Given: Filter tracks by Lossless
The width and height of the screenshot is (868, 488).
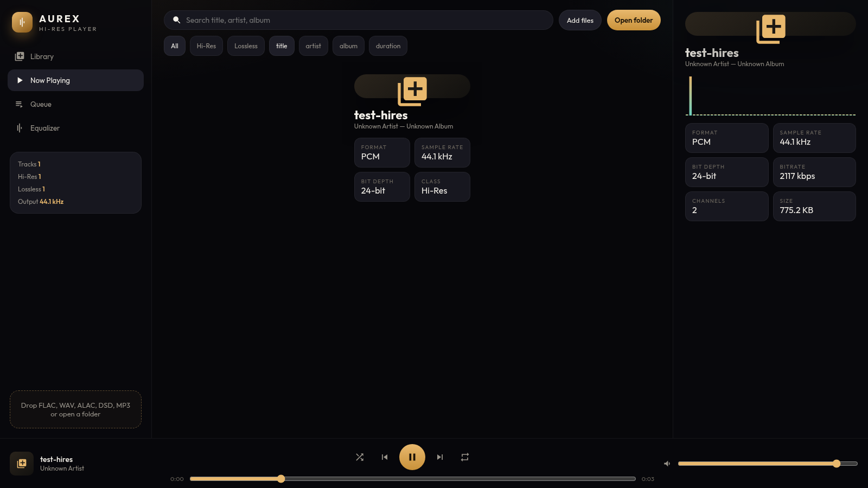Looking at the screenshot, I should tap(246, 46).
